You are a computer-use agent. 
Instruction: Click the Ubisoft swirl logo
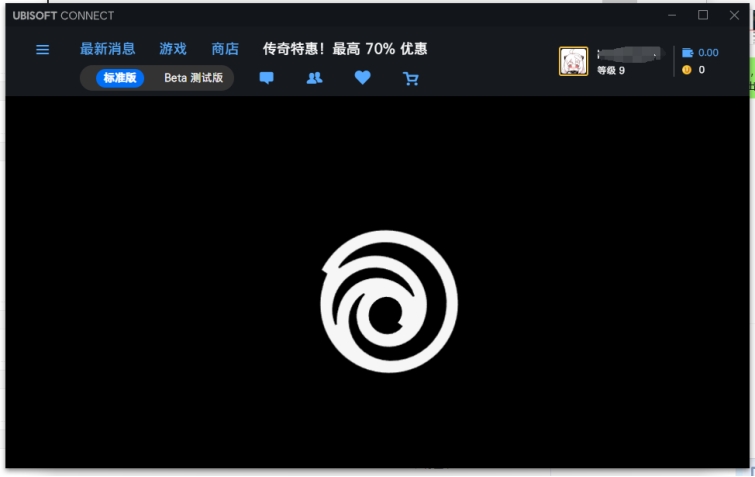pos(389,301)
